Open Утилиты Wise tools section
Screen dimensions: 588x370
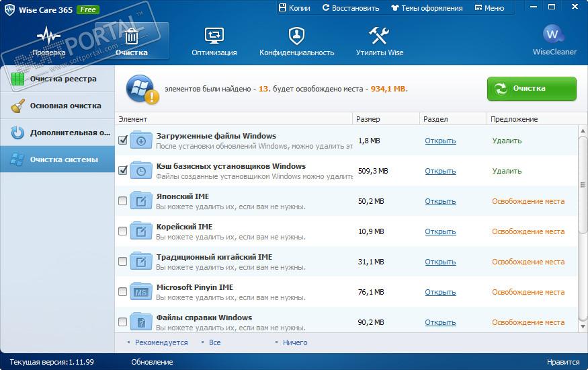click(x=380, y=41)
